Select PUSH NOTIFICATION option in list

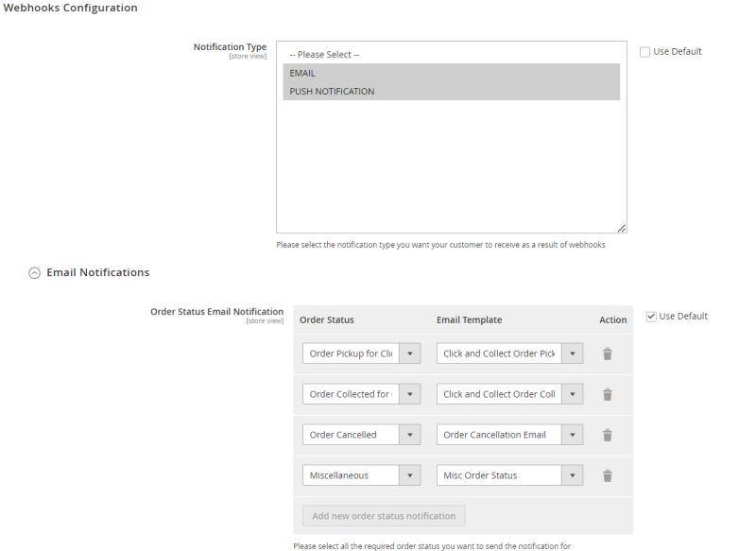pyautogui.click(x=452, y=91)
